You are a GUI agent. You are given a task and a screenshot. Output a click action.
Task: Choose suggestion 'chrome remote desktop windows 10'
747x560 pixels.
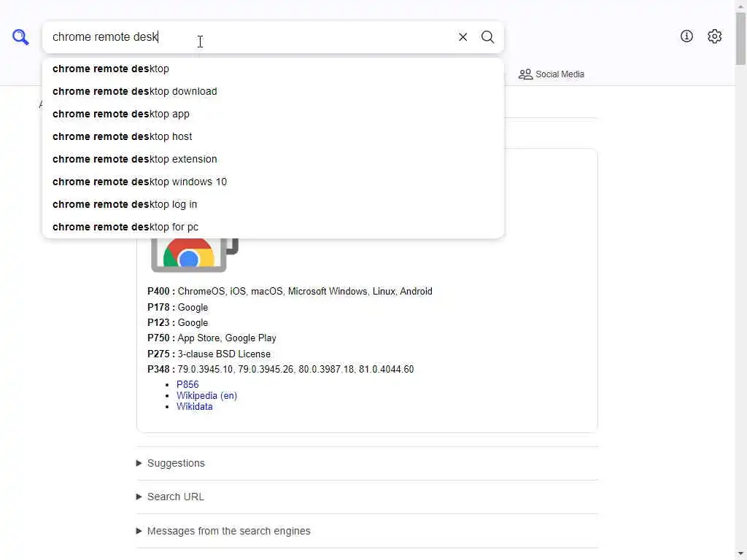point(273,182)
